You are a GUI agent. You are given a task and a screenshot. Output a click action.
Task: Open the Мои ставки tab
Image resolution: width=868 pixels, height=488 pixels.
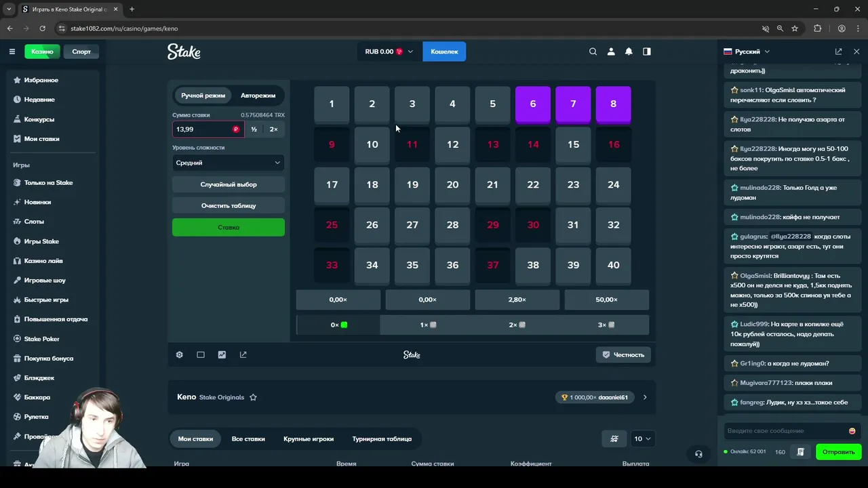pos(195,439)
